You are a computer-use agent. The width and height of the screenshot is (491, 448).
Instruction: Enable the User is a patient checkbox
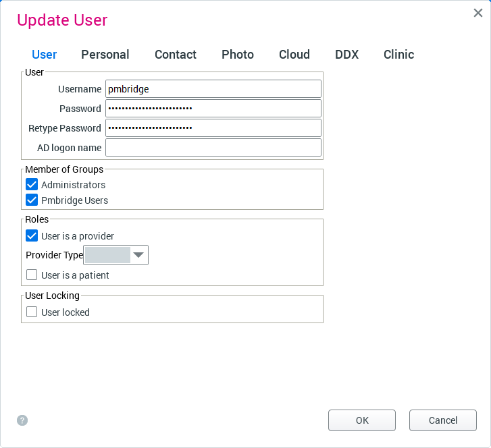(32, 275)
